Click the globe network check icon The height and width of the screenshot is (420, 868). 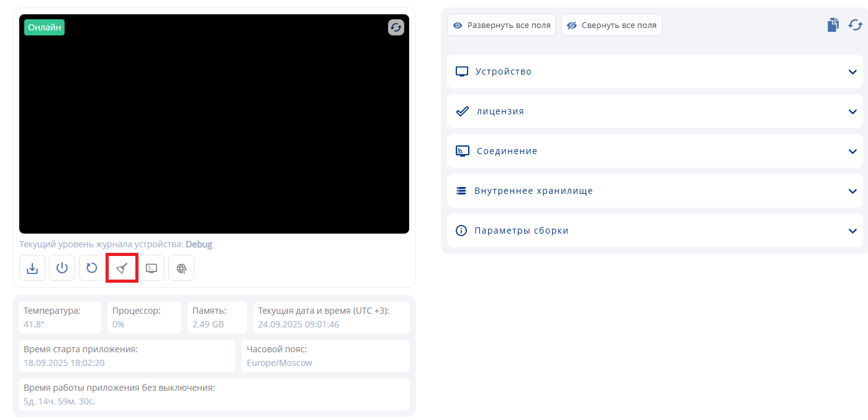[181, 268]
